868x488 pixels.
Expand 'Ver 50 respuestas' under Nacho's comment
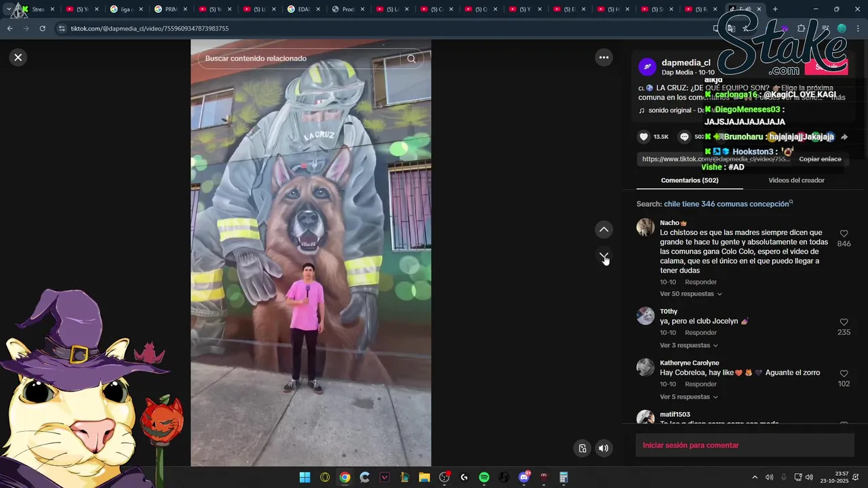pyautogui.click(x=690, y=294)
